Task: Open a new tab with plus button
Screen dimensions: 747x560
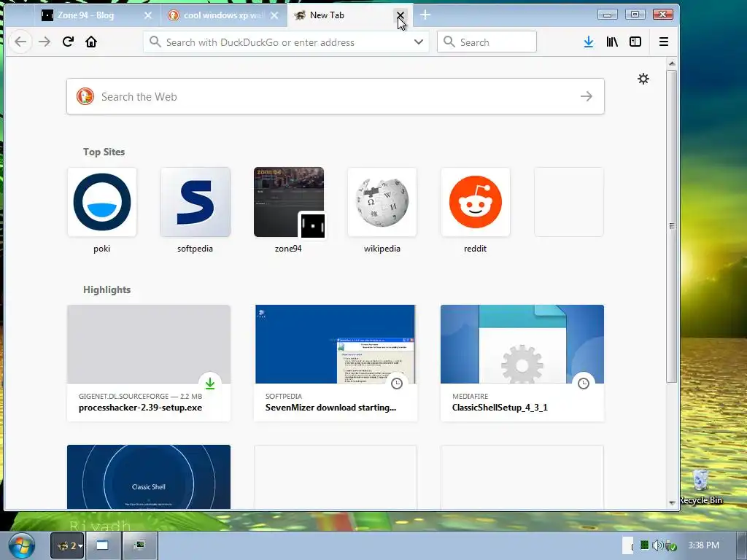Action: [x=425, y=15]
